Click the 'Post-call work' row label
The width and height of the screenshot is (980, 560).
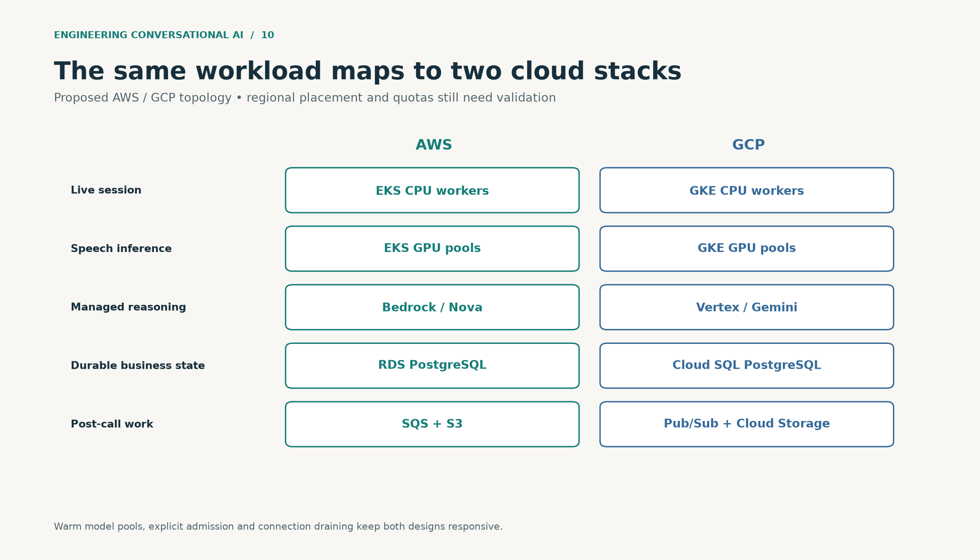coord(112,424)
